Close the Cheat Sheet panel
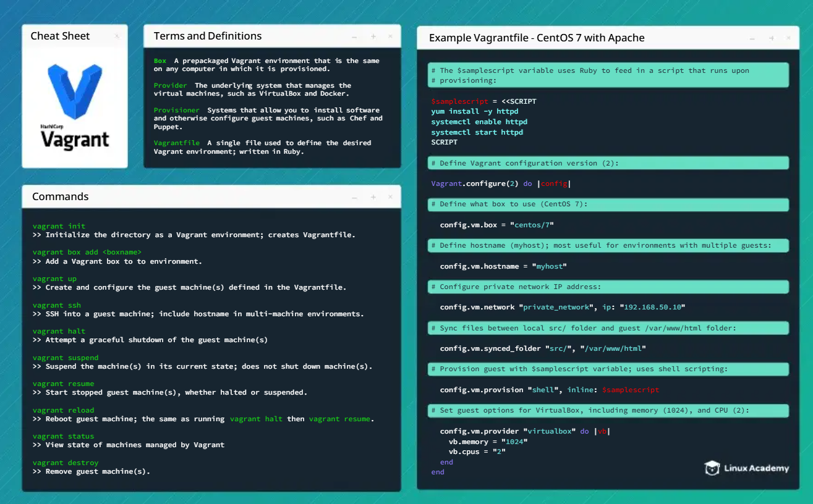 [117, 36]
